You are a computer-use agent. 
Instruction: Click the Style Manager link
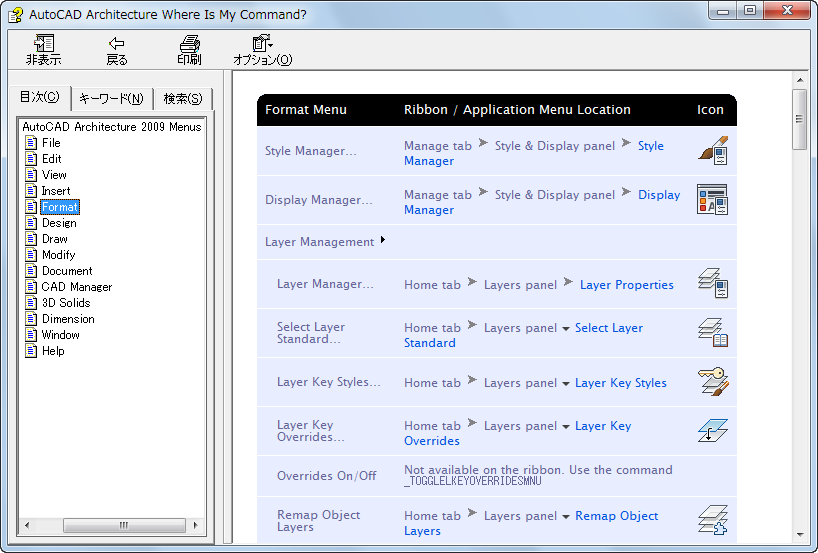click(x=651, y=146)
